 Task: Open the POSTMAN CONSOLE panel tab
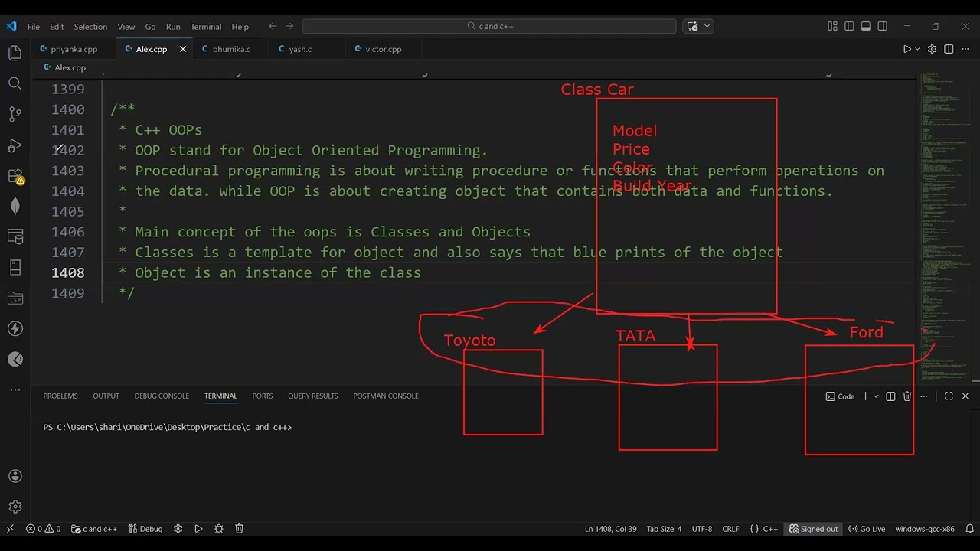[386, 396]
